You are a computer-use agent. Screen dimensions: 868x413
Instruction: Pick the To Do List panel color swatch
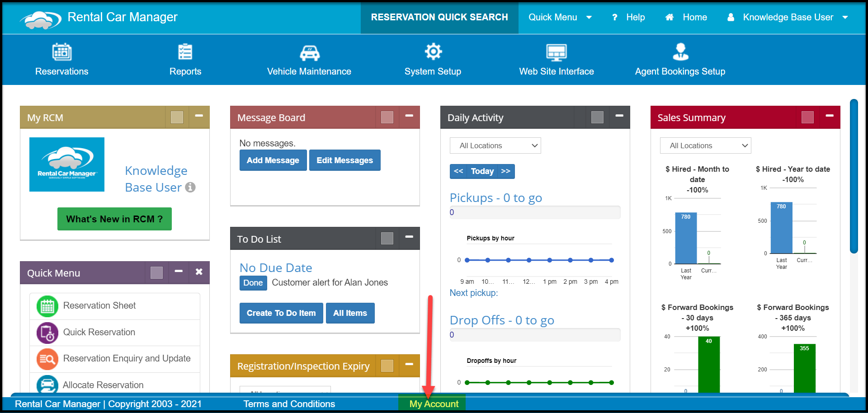click(x=387, y=238)
